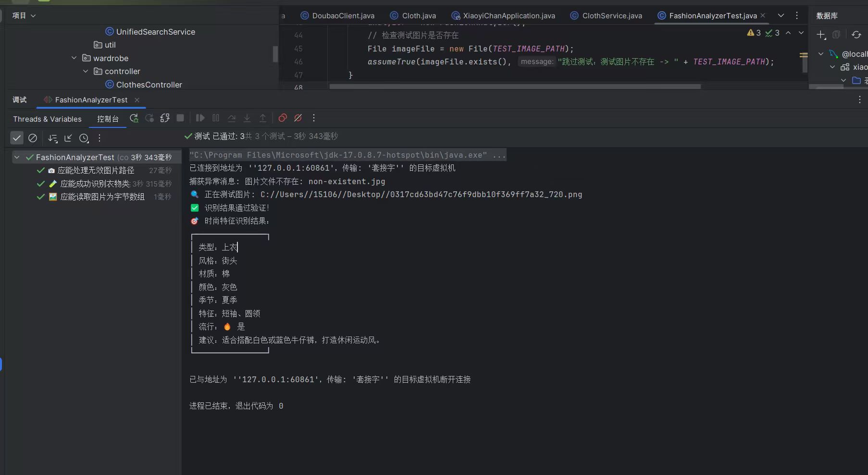Open Cloth.java editor tab

413,16
